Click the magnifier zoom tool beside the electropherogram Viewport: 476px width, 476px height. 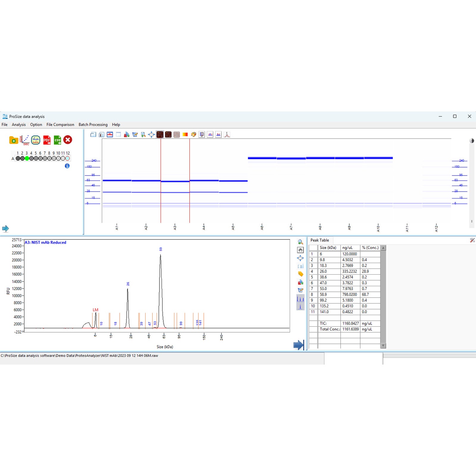pyautogui.click(x=300, y=242)
